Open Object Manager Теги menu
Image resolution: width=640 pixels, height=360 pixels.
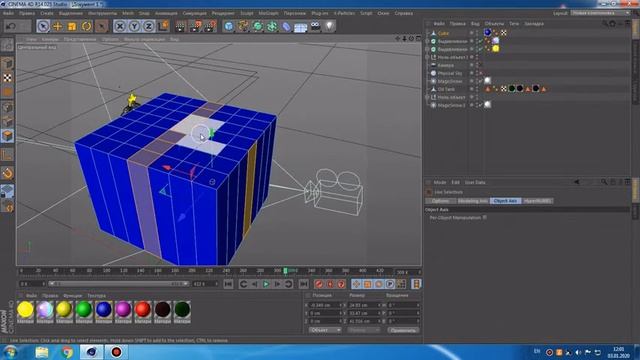tap(514, 24)
